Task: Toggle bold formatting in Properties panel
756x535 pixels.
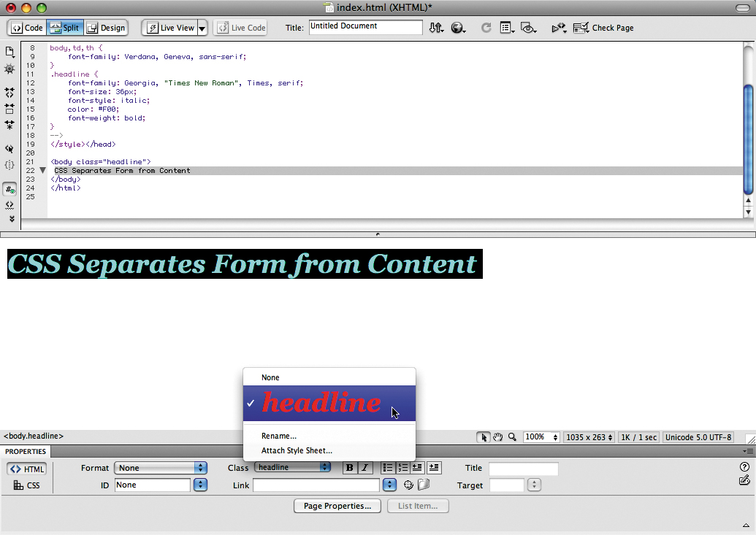Action: coord(350,468)
